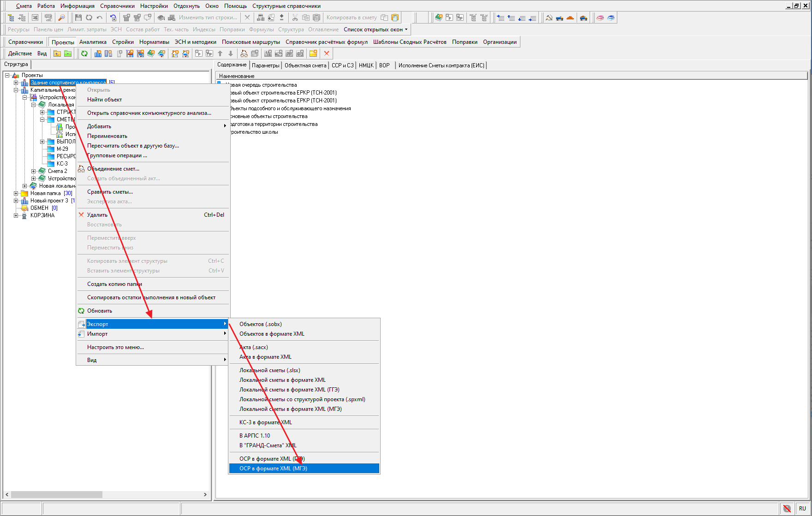The image size is (812, 516).
Task: Click keyboard language indicator RU in status bar
Action: pyautogui.click(x=802, y=508)
